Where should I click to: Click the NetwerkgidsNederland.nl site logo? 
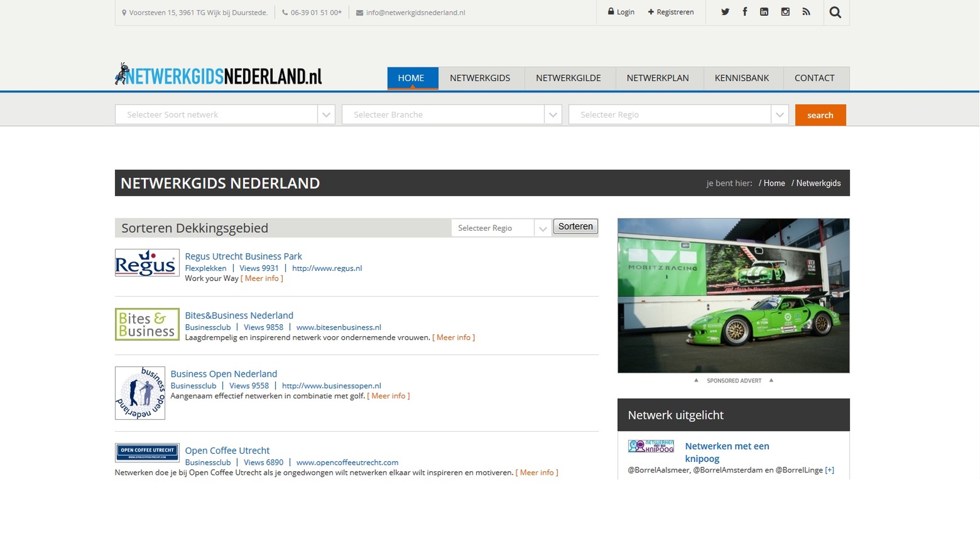(219, 74)
